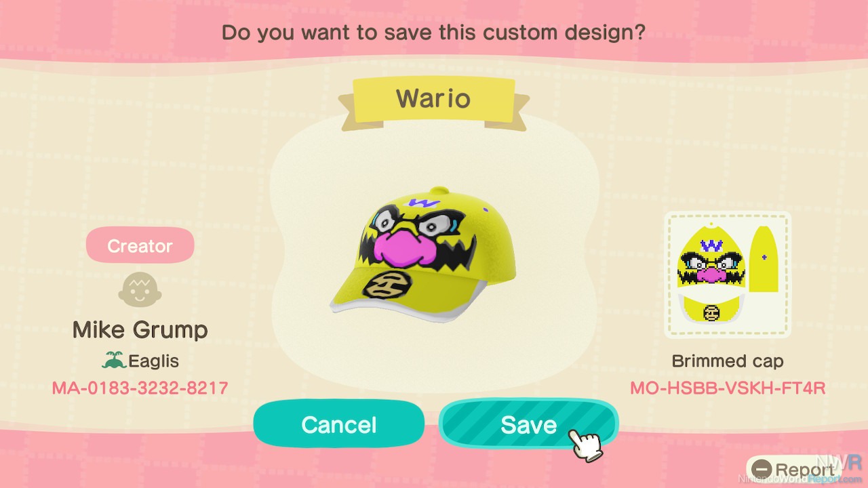Click the yellow side panel pattern piece
Image resolution: width=868 pixels, height=488 pixels.
click(x=765, y=260)
